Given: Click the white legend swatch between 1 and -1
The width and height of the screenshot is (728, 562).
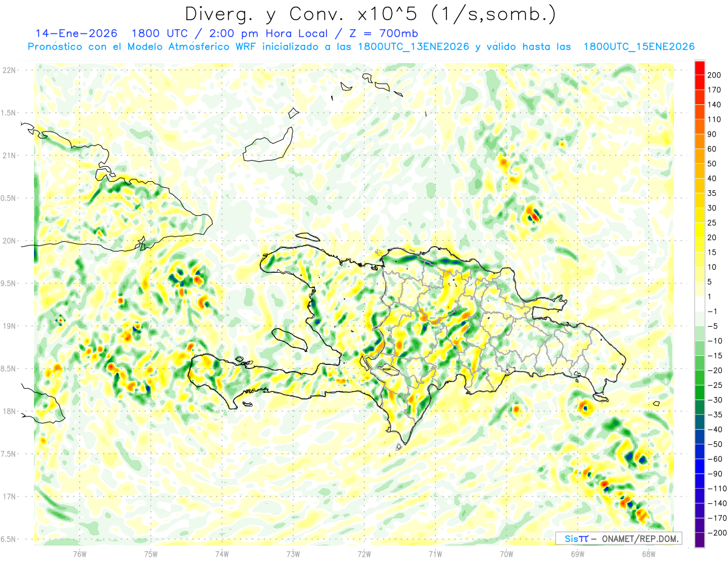Looking at the screenshot, I should tap(699, 304).
